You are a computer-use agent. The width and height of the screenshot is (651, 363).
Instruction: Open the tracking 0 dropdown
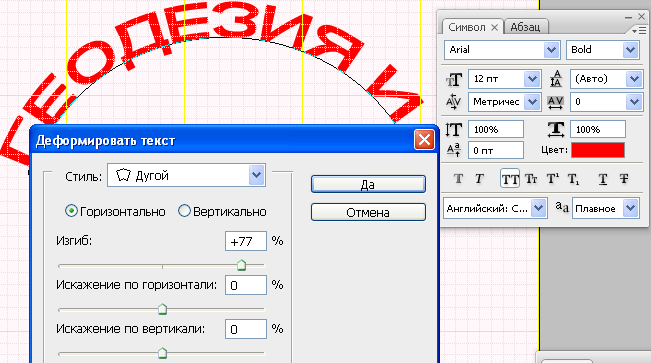(x=634, y=102)
